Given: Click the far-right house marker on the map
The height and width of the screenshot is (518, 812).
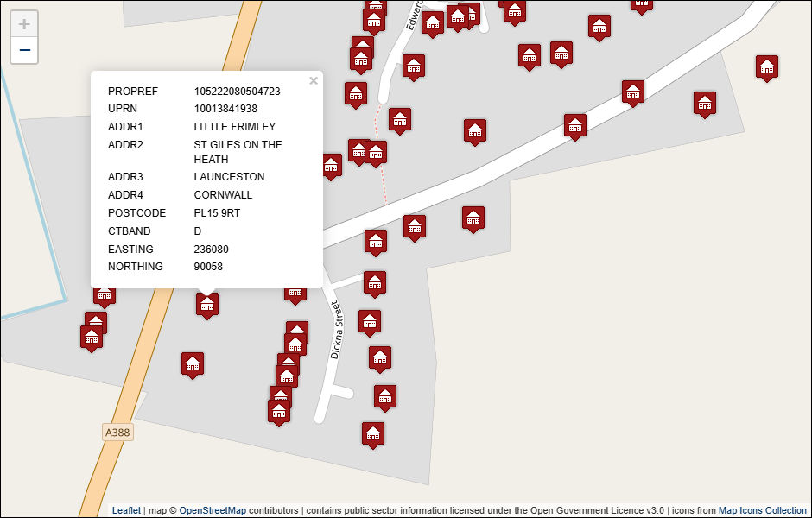Looking at the screenshot, I should 767,68.
